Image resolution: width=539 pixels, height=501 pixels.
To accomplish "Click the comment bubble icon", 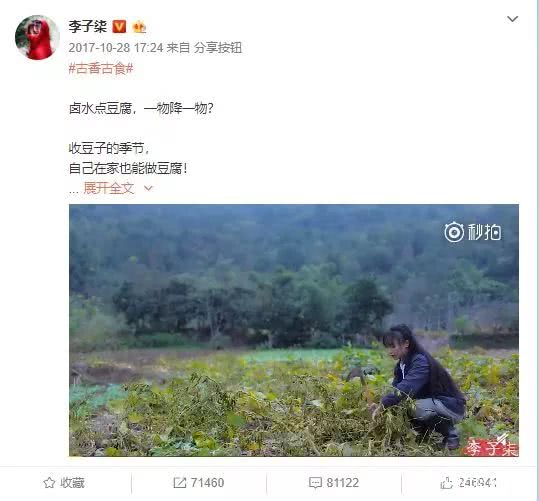I will [x=315, y=483].
